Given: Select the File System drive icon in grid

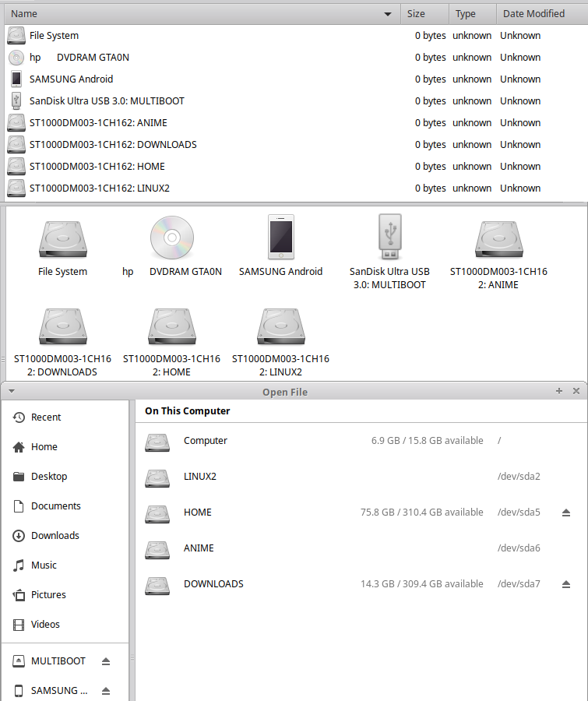Looking at the screenshot, I should [62, 238].
